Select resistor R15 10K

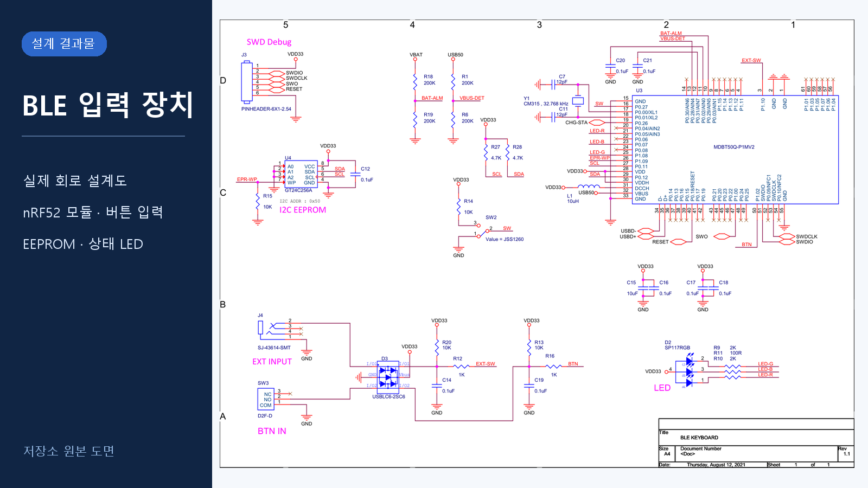258,201
